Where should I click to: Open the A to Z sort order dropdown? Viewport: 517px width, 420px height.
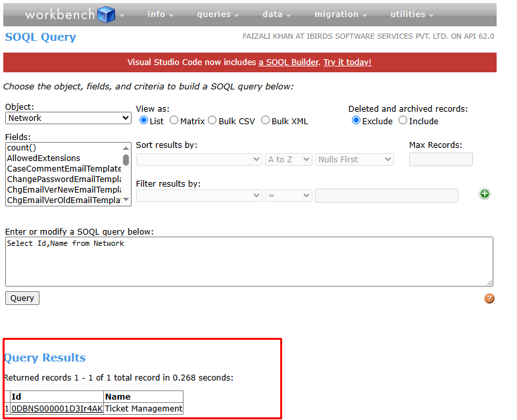click(288, 160)
